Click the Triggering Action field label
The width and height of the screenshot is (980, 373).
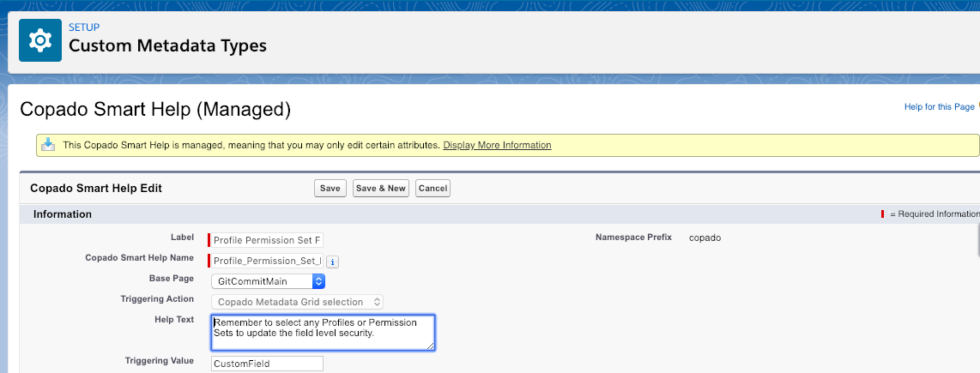[x=157, y=299]
